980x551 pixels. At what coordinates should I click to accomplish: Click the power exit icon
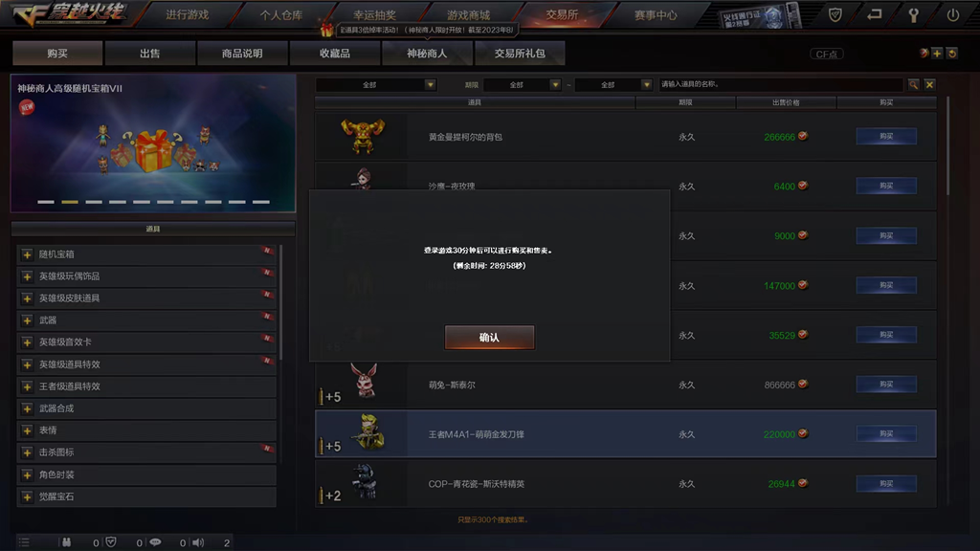click(952, 15)
